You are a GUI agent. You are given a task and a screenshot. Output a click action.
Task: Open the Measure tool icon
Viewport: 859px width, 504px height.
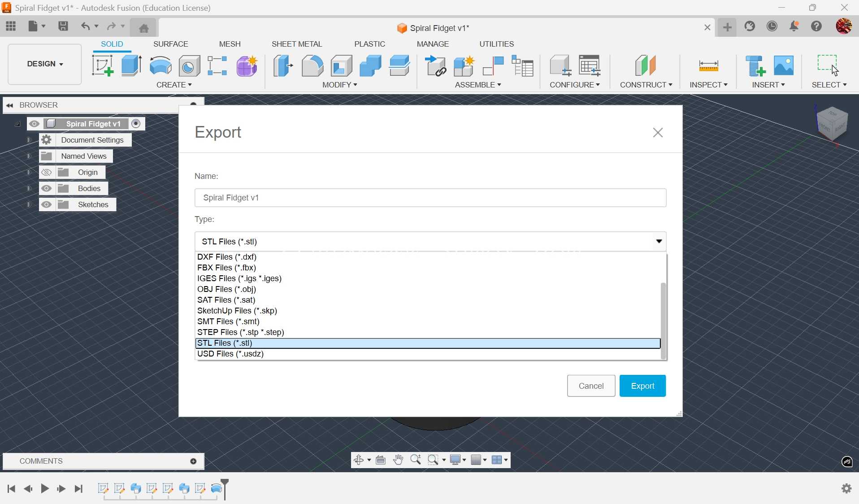pos(709,66)
